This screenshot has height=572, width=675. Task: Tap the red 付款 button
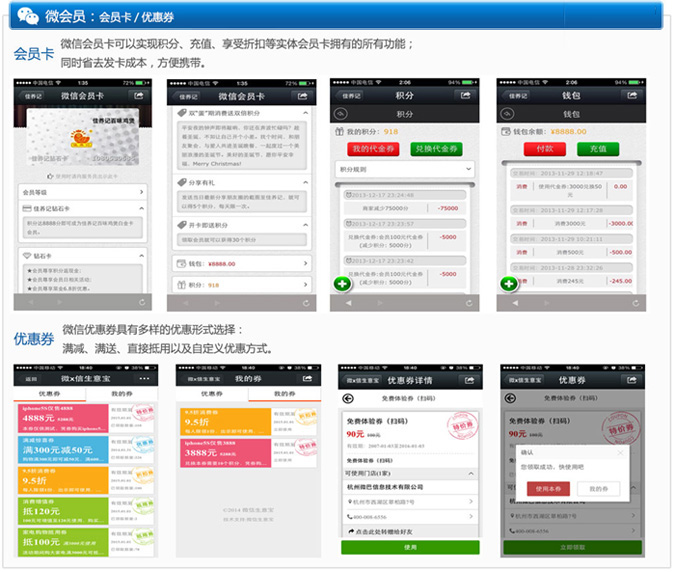coord(545,149)
